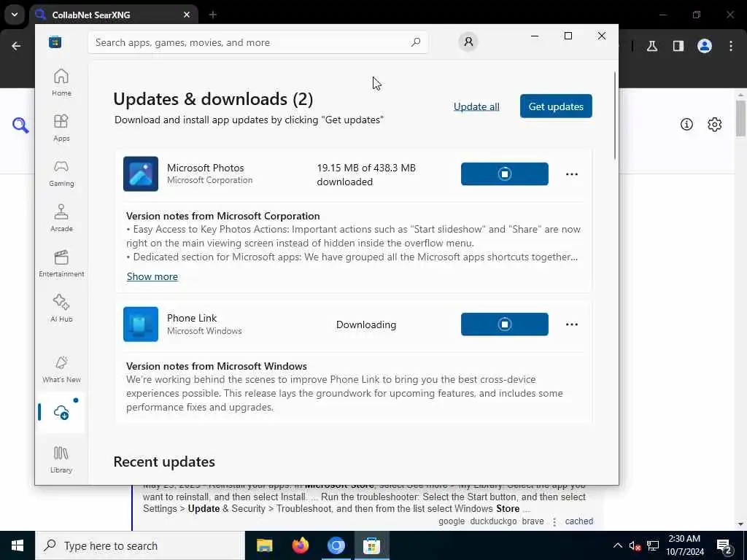
Task: Click the Microsoft Photos app icon
Action: click(141, 174)
